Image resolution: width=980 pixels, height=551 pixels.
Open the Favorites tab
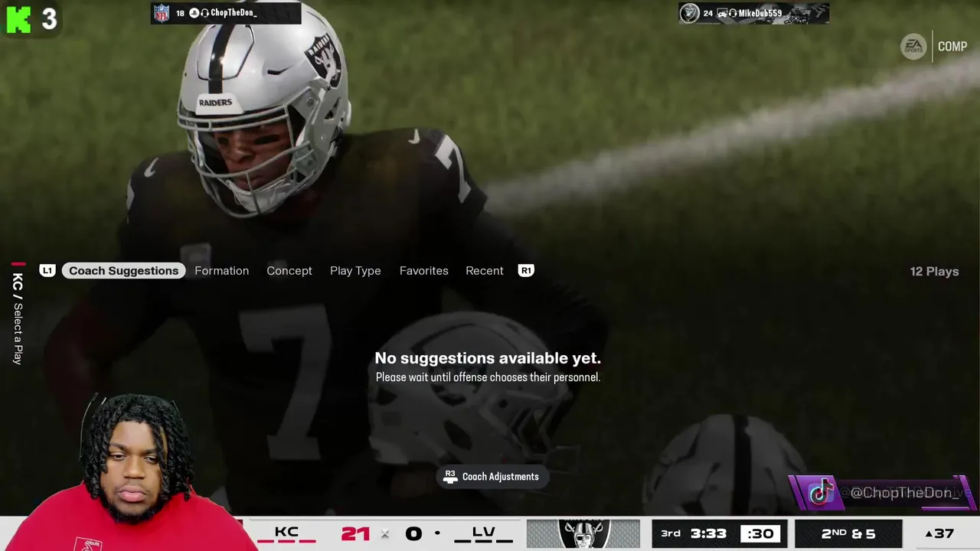(423, 271)
